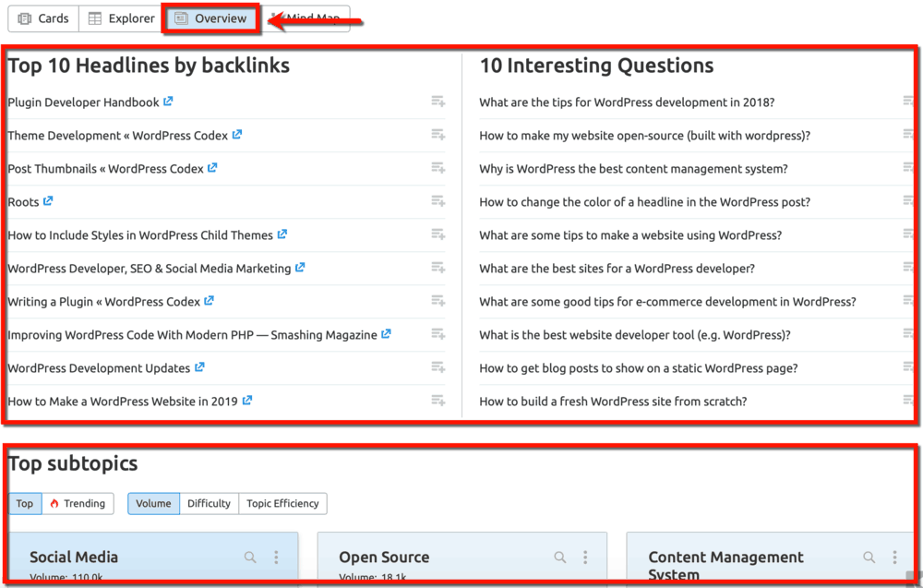Image resolution: width=923 pixels, height=588 pixels.
Task: Search within the Open Source subtopic
Action: 559,557
